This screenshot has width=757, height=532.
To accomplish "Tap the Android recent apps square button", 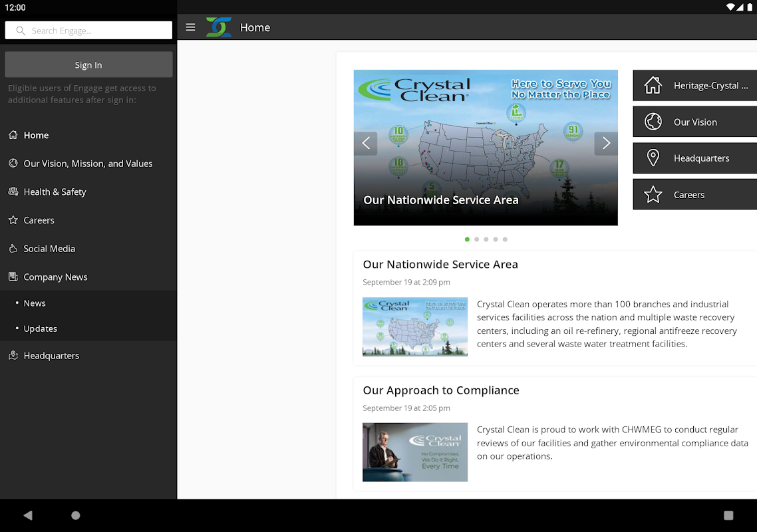I will (728, 515).
